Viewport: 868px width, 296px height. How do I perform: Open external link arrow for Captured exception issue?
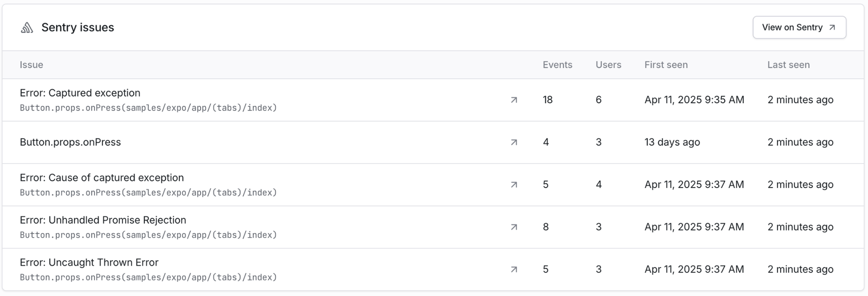(514, 100)
